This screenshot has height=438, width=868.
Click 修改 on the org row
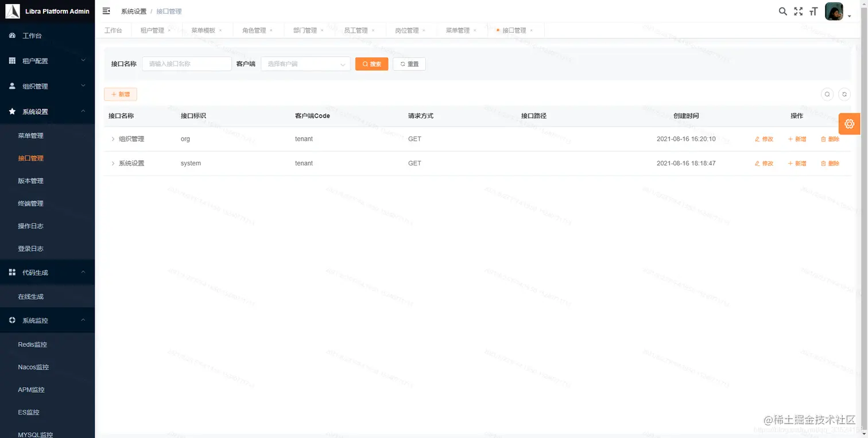(x=764, y=139)
